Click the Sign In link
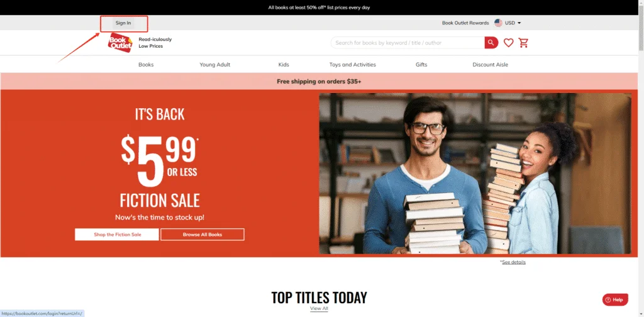The height and width of the screenshot is (317, 644). click(123, 23)
